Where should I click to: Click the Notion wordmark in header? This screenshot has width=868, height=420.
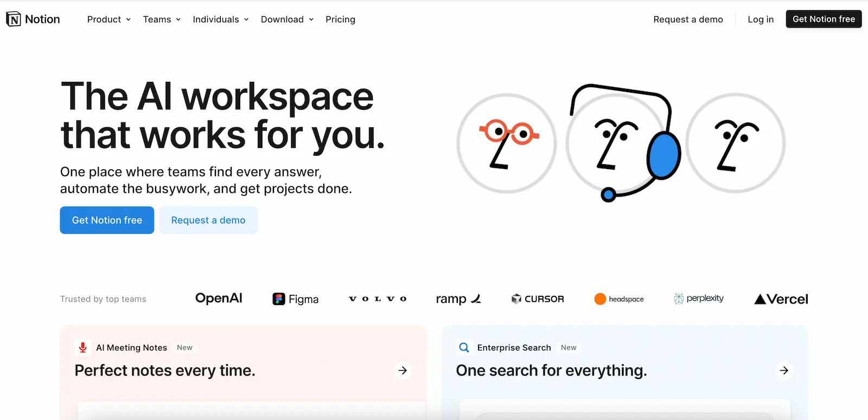pyautogui.click(x=42, y=19)
